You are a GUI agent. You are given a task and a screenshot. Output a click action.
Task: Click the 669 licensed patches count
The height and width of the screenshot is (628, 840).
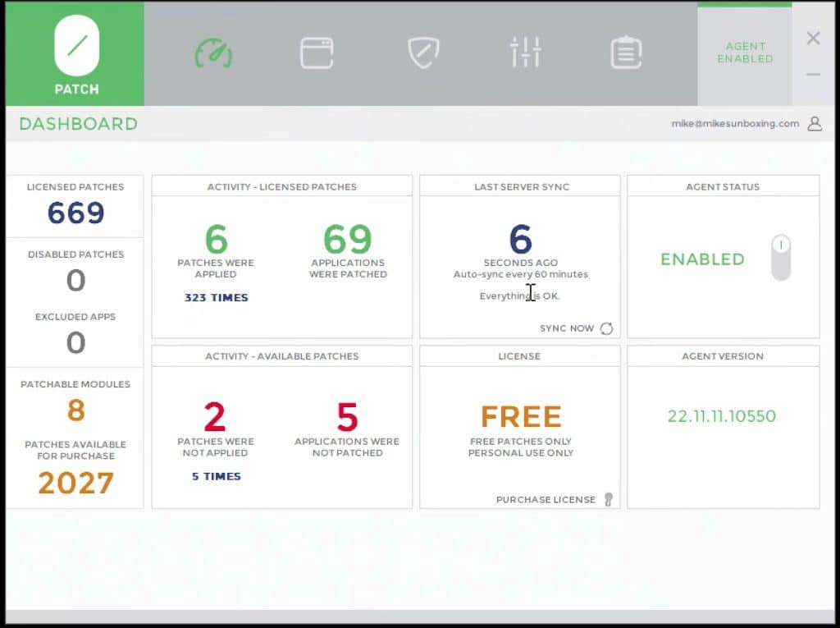(75, 213)
